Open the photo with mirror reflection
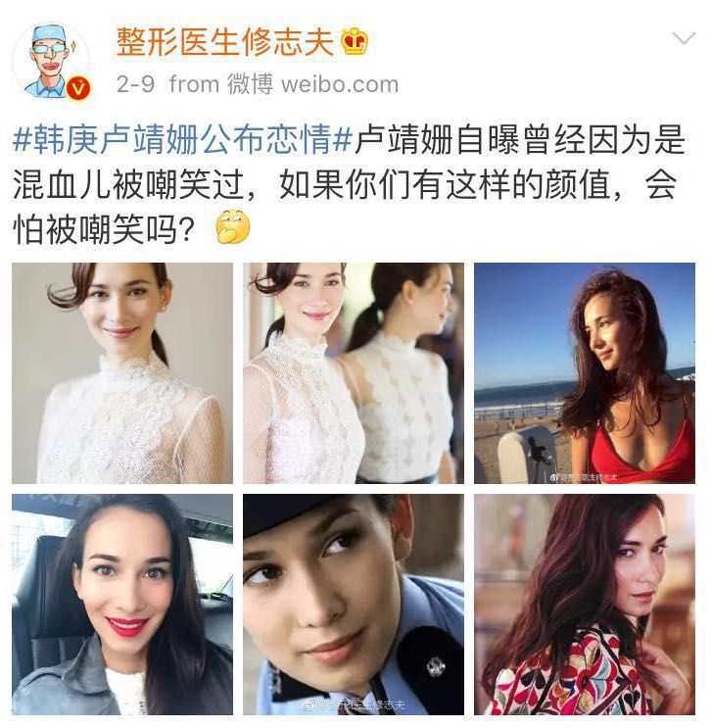Viewport: 711px width, 728px height. (354, 373)
